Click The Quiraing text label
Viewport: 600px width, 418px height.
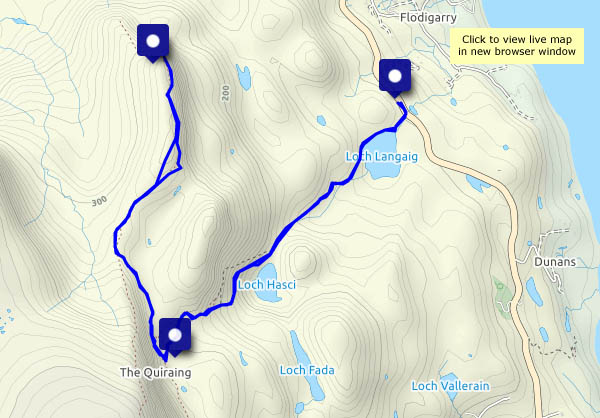coord(155,372)
